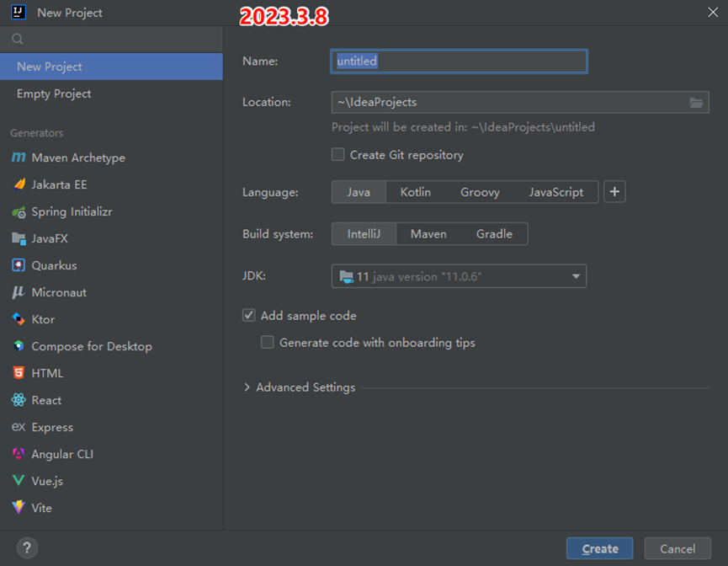This screenshot has height=566, width=728.
Task: Close the New Project dialog
Action: pos(713,12)
